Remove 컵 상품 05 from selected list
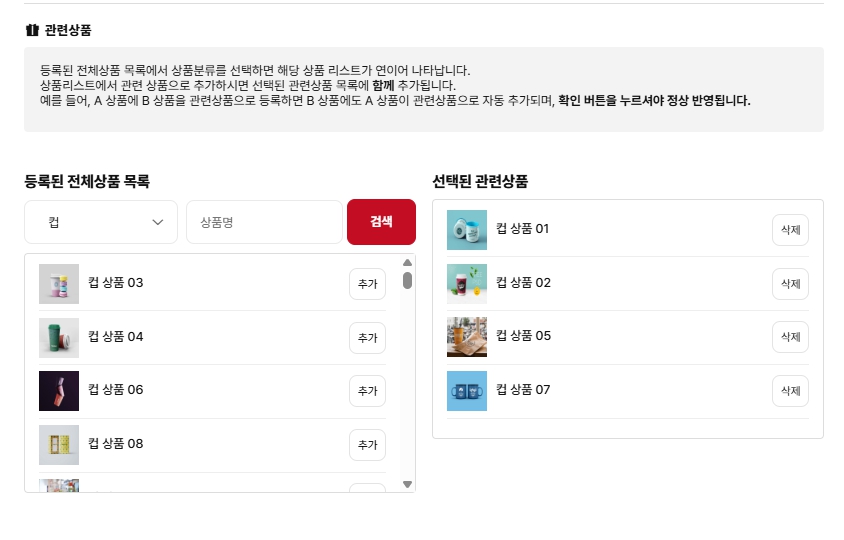 pos(790,337)
